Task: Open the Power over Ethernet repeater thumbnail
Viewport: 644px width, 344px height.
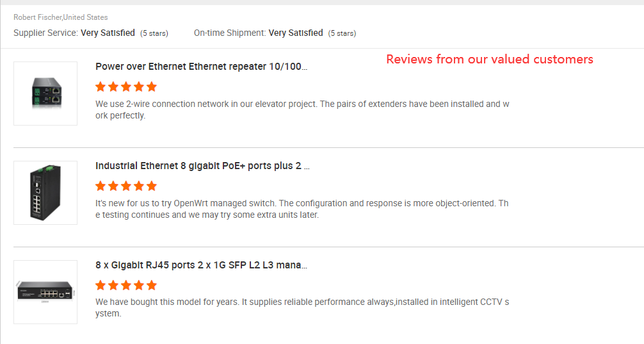Action: click(x=45, y=94)
